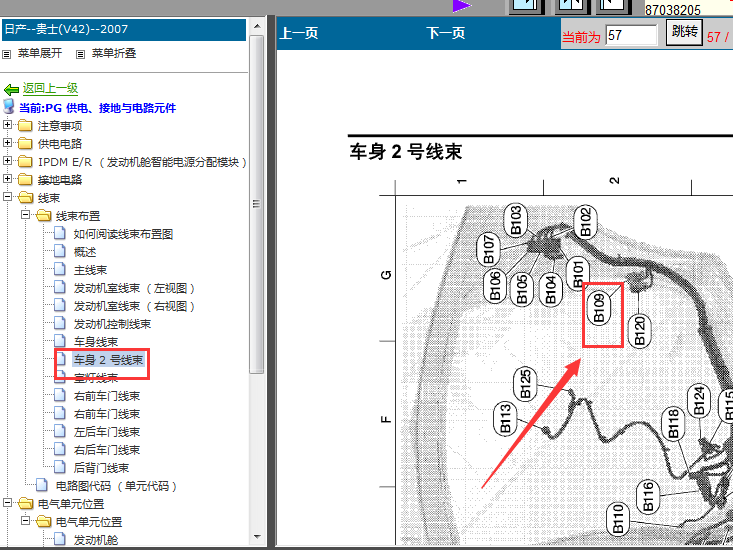The height and width of the screenshot is (550, 733).
Task: Open the 主线束 page
Action: (90, 270)
